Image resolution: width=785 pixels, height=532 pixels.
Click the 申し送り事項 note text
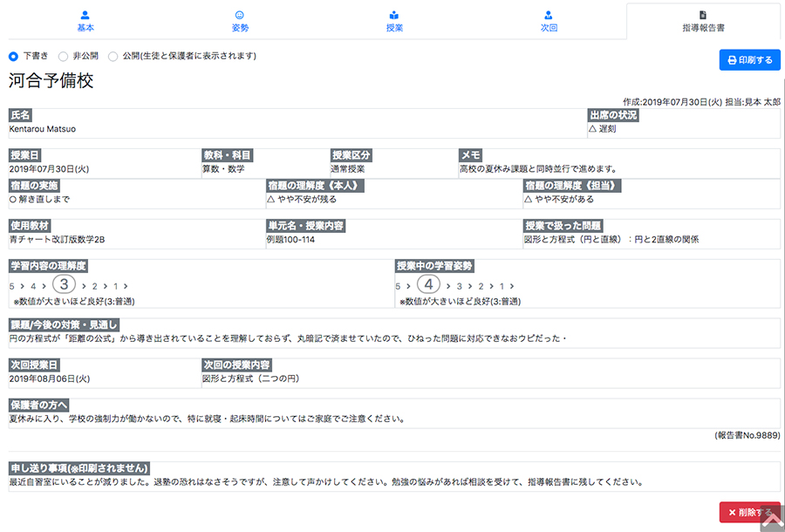pyautogui.click(x=326, y=482)
